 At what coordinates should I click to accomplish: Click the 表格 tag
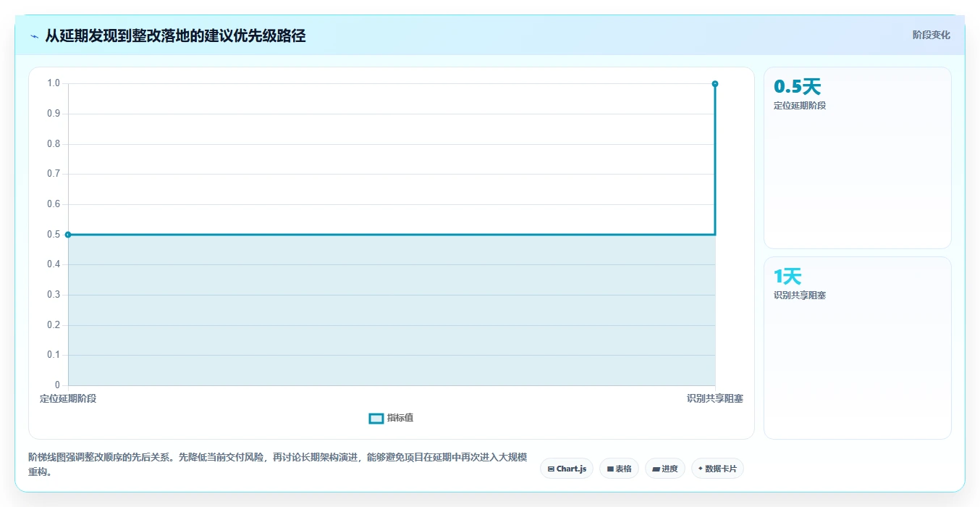[x=620, y=469]
